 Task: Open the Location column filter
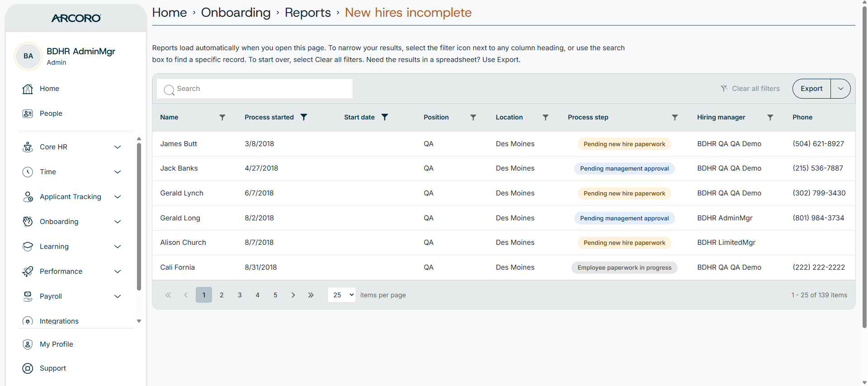[x=546, y=117]
